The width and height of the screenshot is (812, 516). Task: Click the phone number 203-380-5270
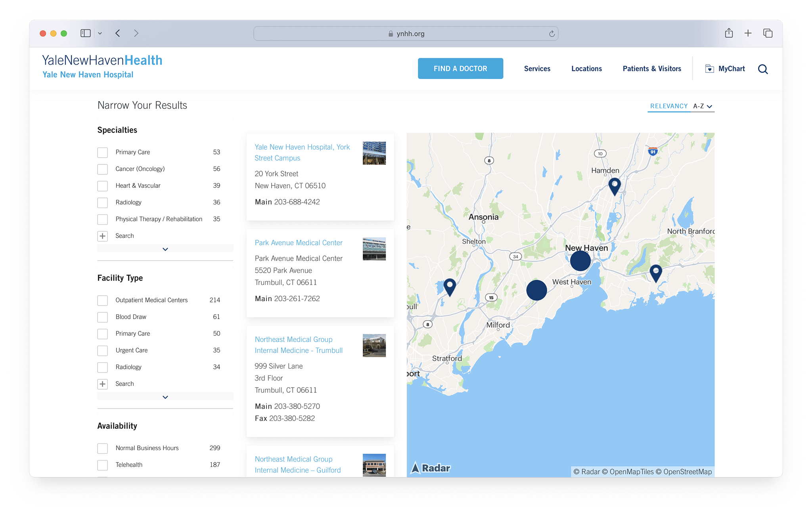point(297,406)
